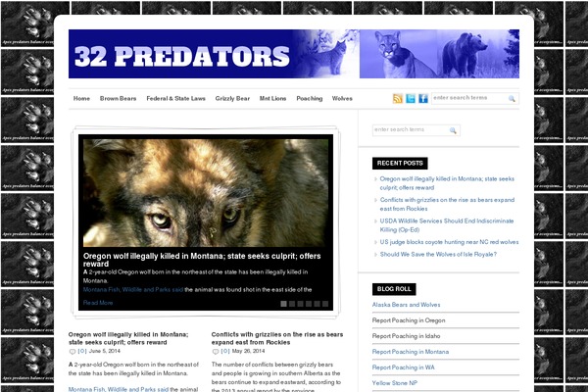Open the Facebook icon link
The image size is (588, 392).
(423, 98)
